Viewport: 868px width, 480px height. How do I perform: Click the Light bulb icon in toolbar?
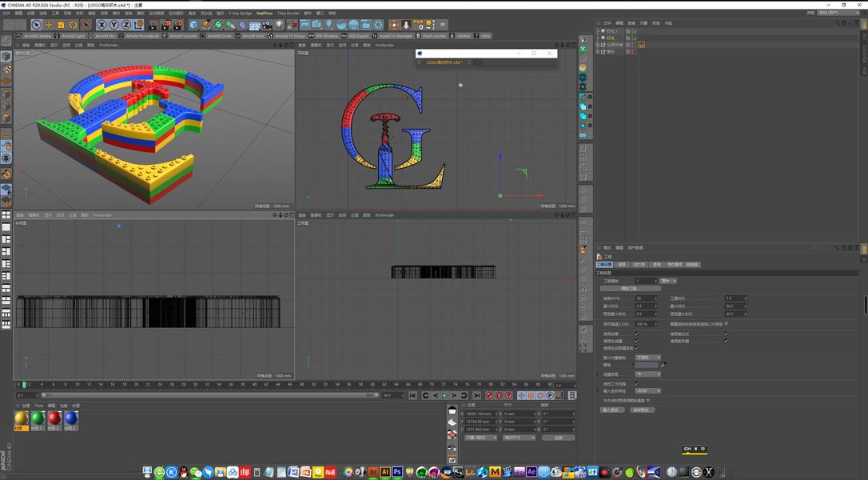click(280, 24)
